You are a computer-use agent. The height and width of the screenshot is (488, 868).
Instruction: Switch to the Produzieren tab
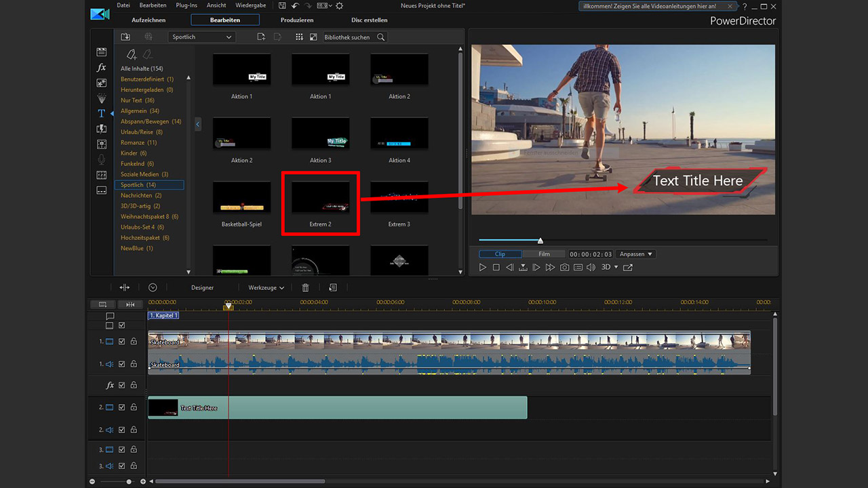[297, 20]
